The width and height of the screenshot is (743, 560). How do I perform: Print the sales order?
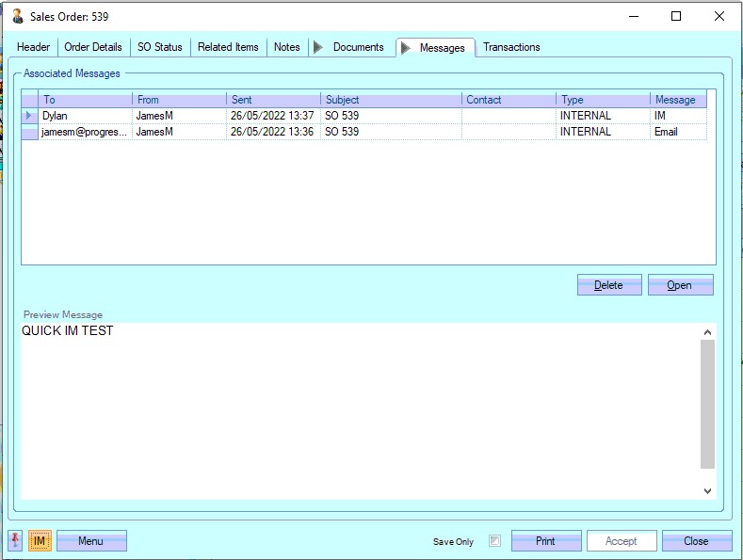point(545,541)
